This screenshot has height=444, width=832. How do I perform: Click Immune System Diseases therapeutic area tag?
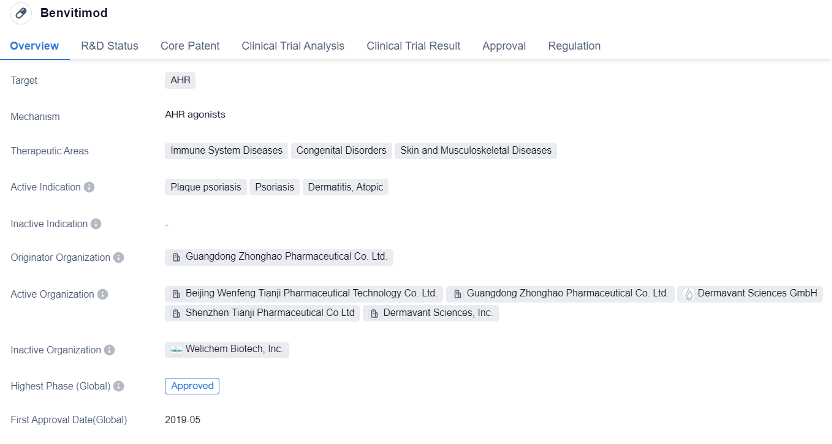pos(226,151)
